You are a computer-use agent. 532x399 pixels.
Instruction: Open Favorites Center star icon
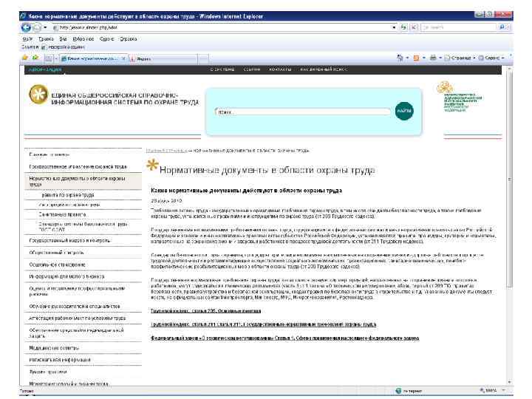[25, 58]
